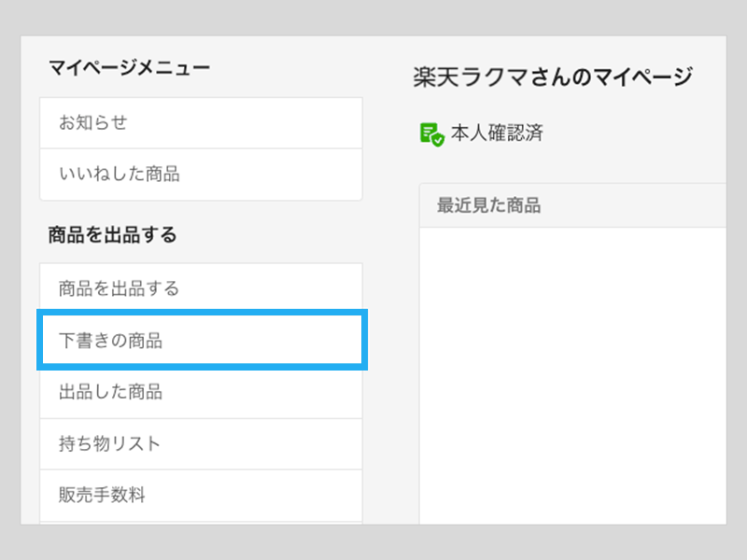Click the green identity verified badge icon
Screen dimensions: 747x560
431,133
